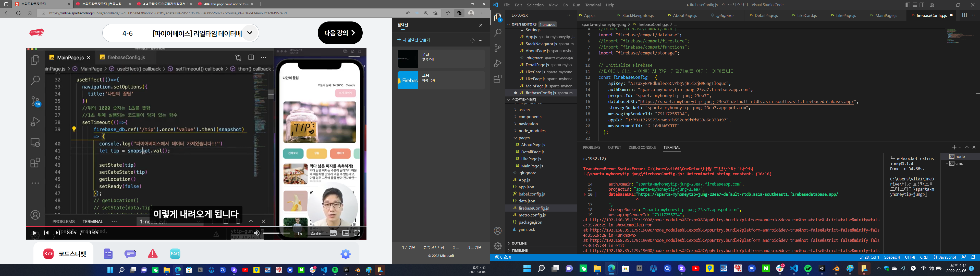This screenshot has height=276, width=980.
Task: Click the red warning triangle report icon
Action: (153, 254)
